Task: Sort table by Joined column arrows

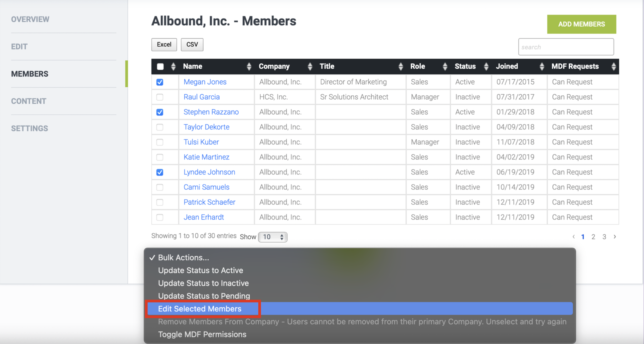Action: [x=542, y=66]
